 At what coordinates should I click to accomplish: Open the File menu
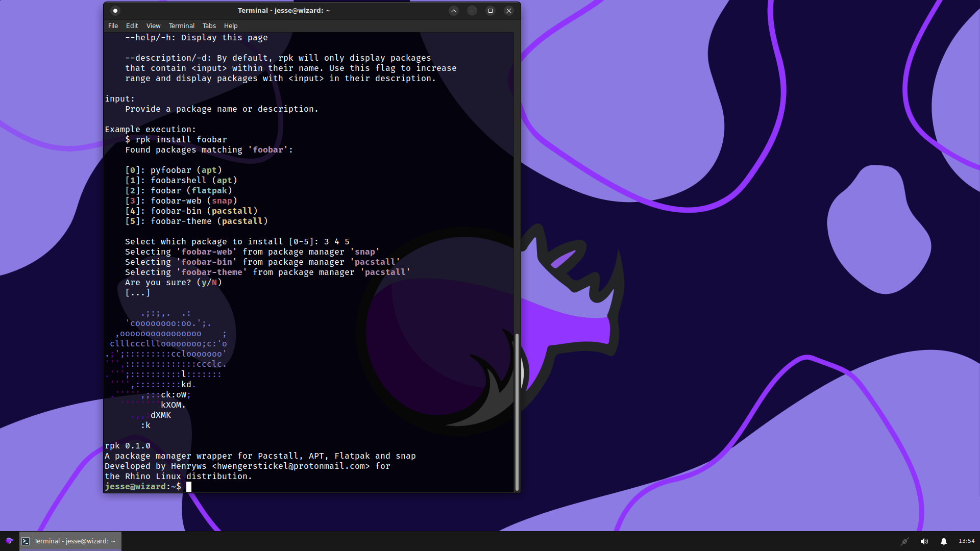(113, 26)
